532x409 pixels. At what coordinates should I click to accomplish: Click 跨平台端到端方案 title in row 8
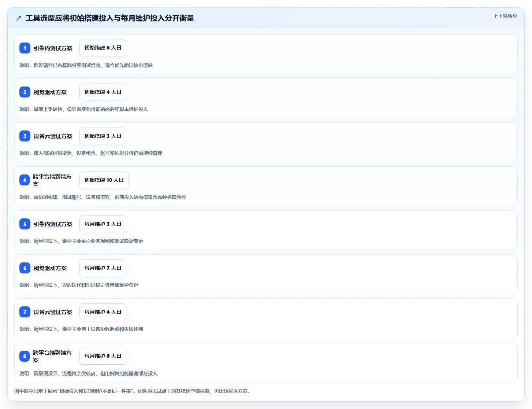(52, 356)
